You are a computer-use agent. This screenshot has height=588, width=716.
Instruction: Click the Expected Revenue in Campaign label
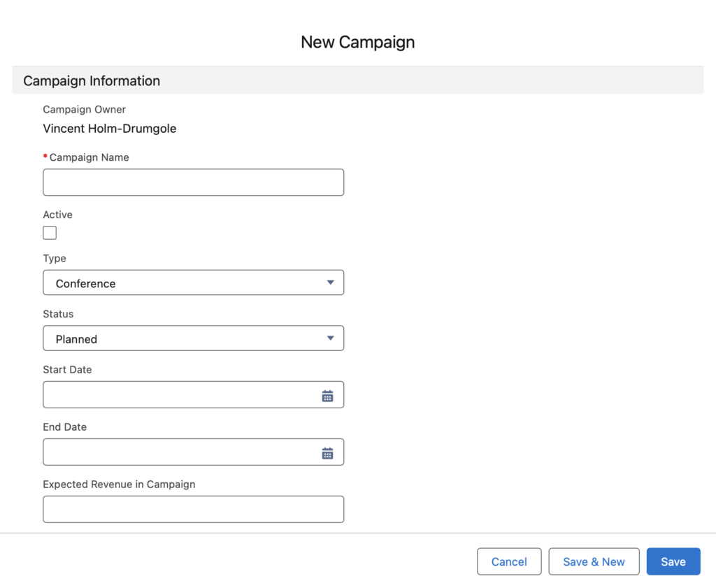click(x=119, y=484)
